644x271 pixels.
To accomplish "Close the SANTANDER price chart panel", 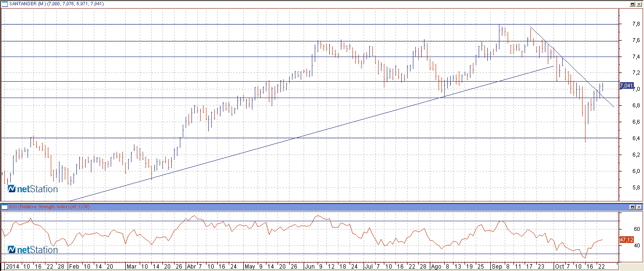I will click(x=639, y=4).
